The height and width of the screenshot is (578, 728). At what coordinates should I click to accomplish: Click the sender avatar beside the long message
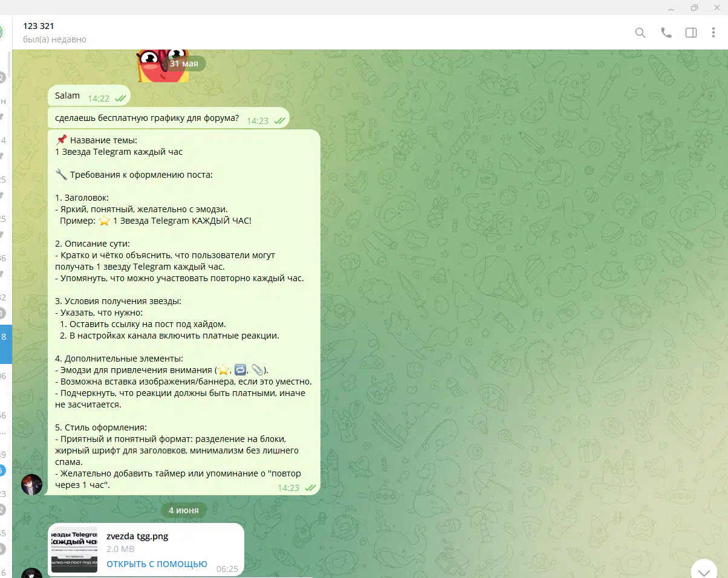[32, 484]
